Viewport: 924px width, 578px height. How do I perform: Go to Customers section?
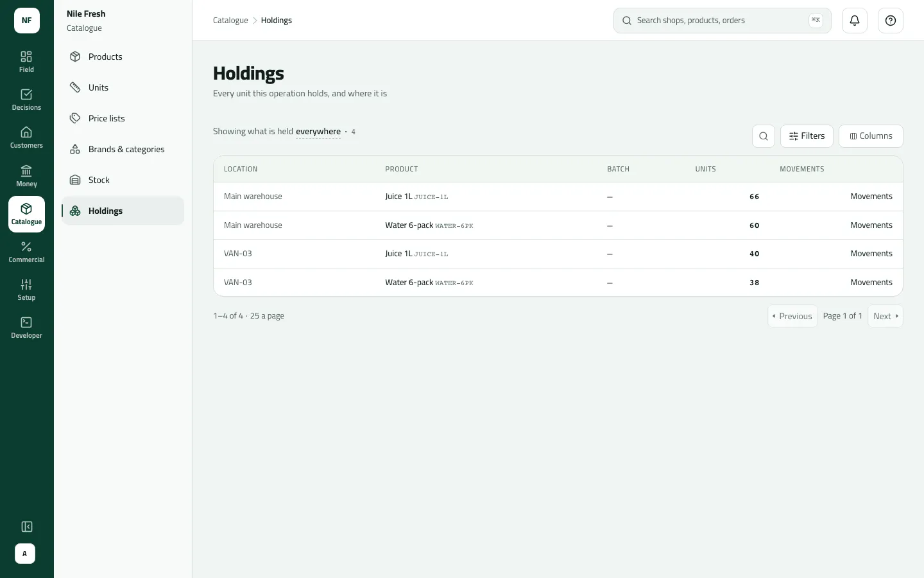(26, 137)
